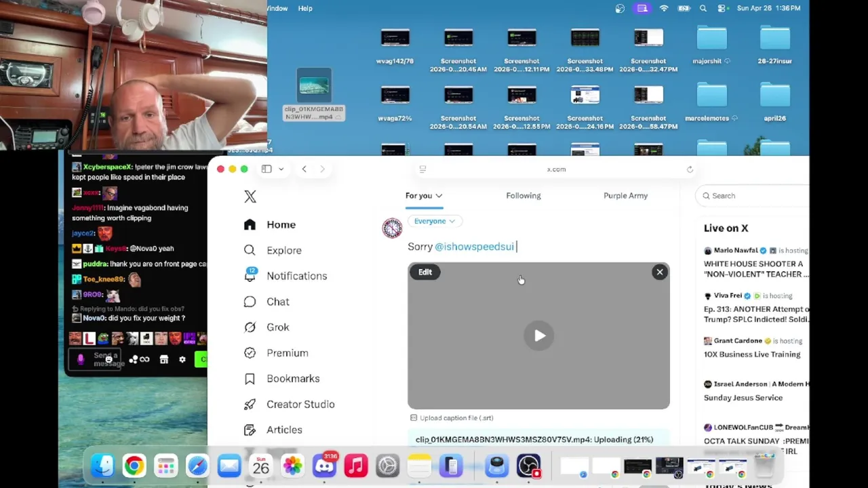Image resolution: width=868 pixels, height=488 pixels.
Task: Click the purple microphone in chat box
Action: pyautogui.click(x=80, y=360)
